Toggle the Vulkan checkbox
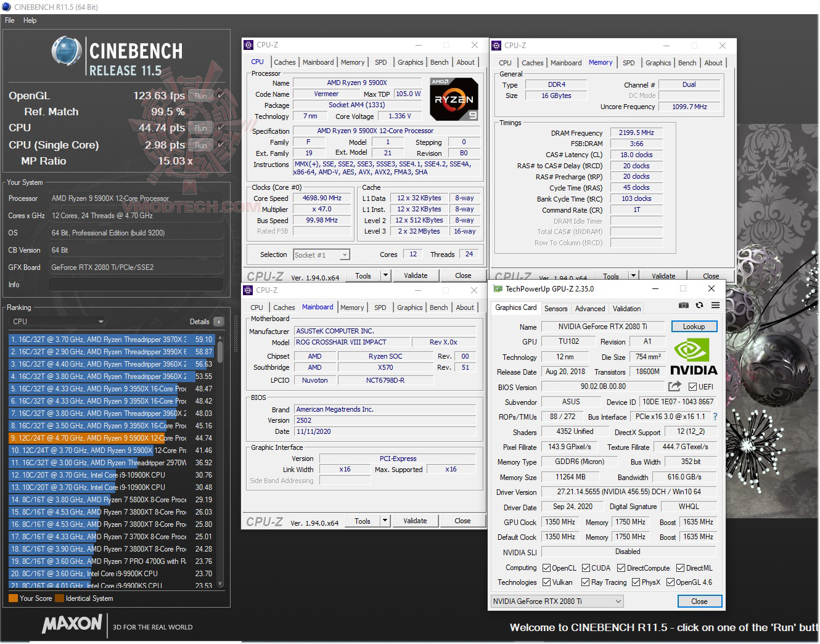Viewport: 820px width, 644px height. click(x=546, y=582)
